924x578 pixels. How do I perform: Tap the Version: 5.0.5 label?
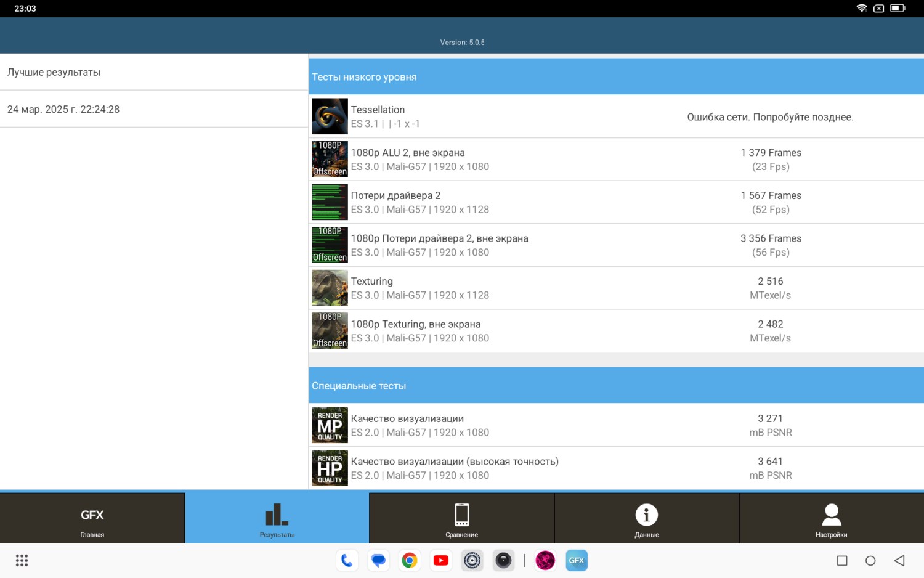pyautogui.click(x=463, y=43)
